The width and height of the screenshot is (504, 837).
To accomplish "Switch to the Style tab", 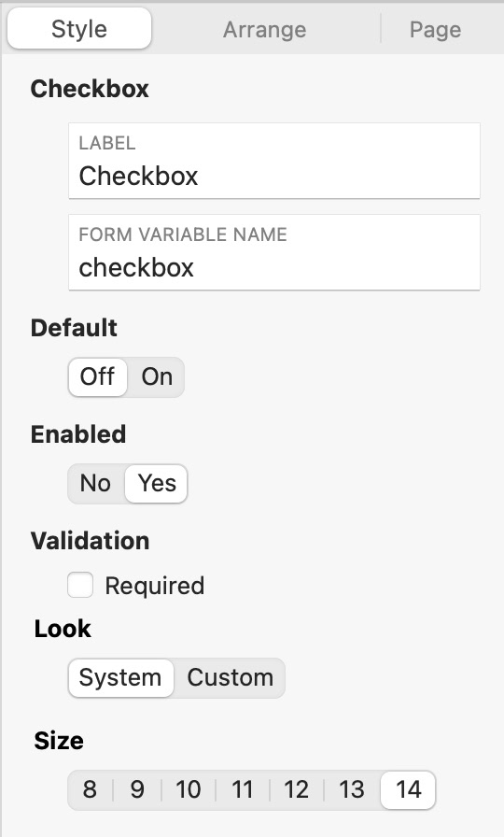I will point(79,29).
